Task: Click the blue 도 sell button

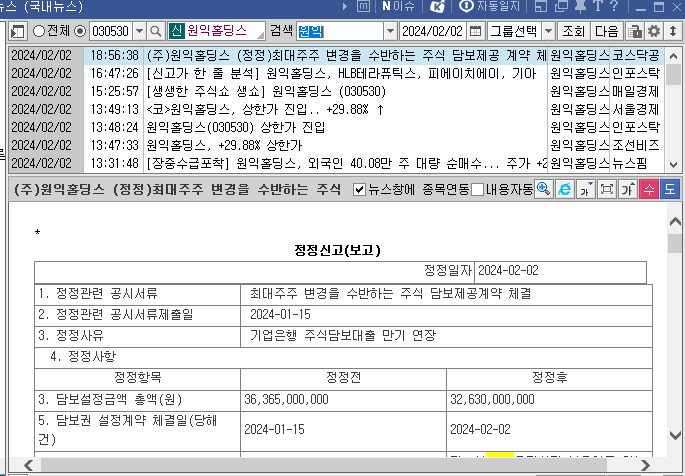Action: (670, 190)
